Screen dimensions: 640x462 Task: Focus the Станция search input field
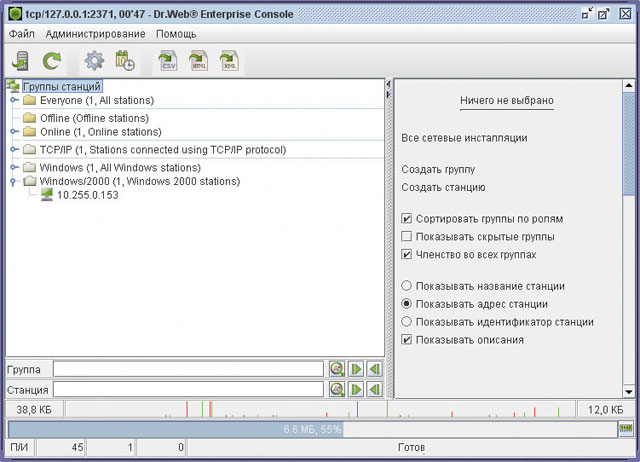188,389
